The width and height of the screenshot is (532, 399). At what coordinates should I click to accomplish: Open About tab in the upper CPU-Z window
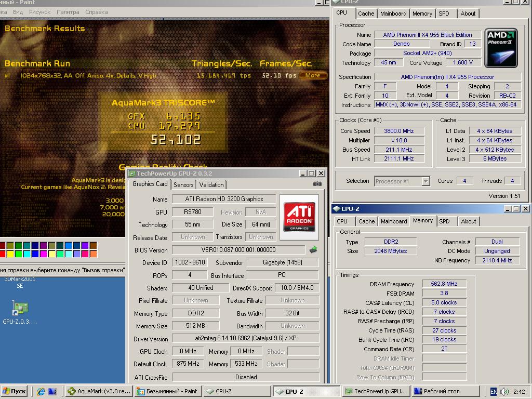tap(468, 14)
